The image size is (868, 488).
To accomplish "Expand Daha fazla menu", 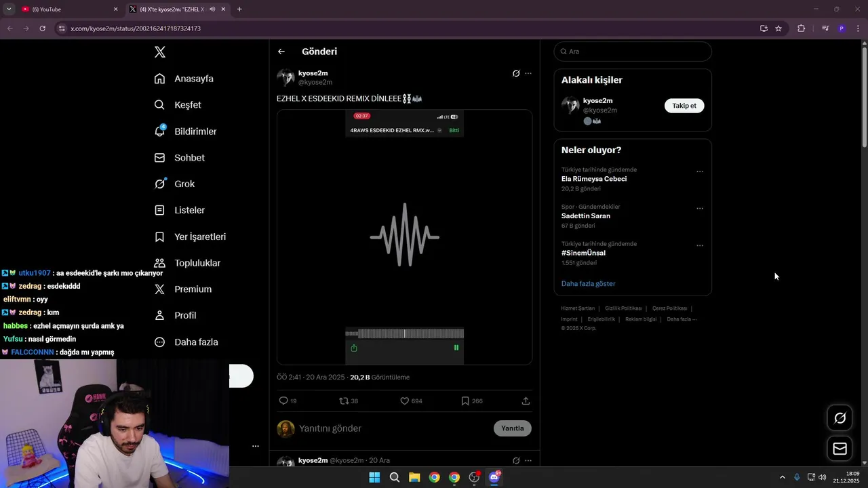I will [x=186, y=342].
